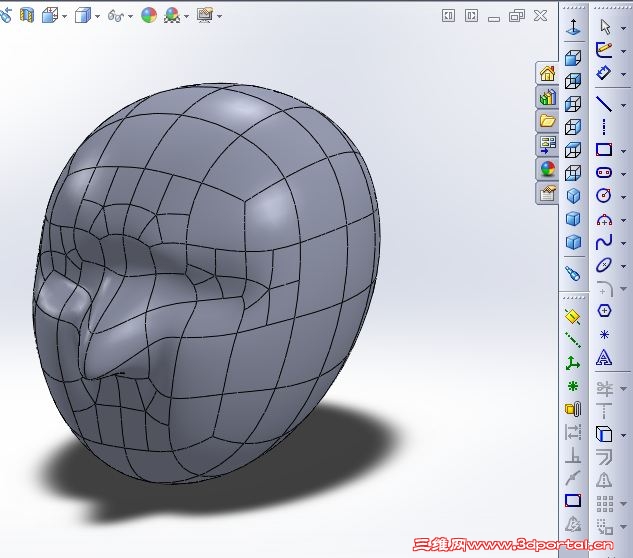
Task: Open the Circle tool dropdown arrow
Action: point(624,197)
